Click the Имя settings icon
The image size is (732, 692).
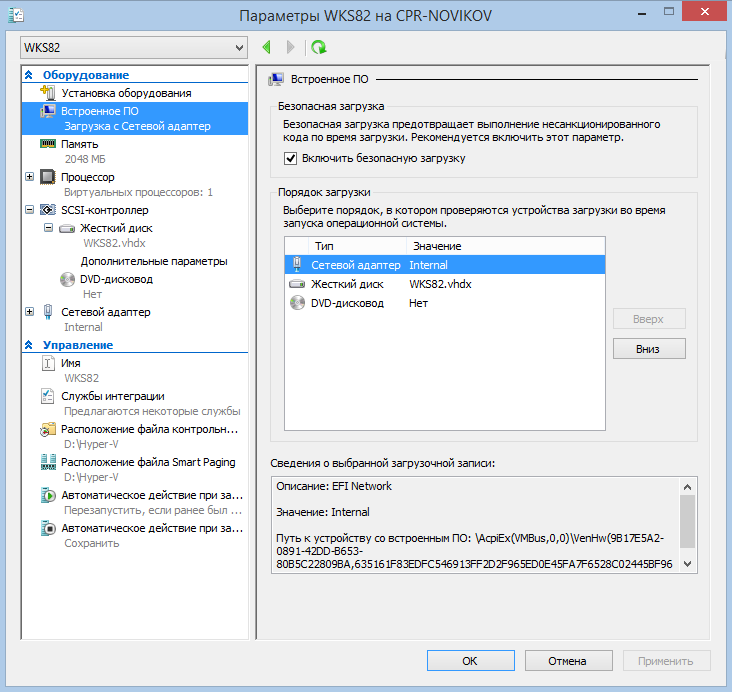[x=48, y=364]
